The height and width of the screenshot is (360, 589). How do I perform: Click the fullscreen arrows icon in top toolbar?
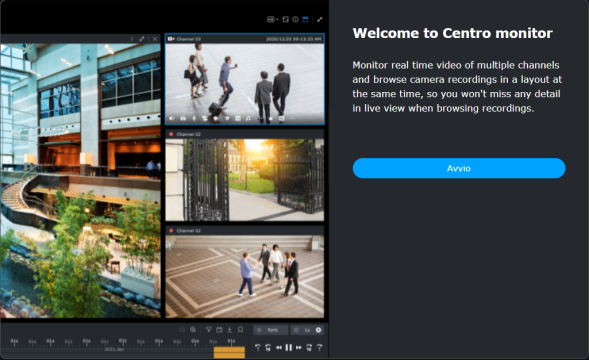click(320, 20)
